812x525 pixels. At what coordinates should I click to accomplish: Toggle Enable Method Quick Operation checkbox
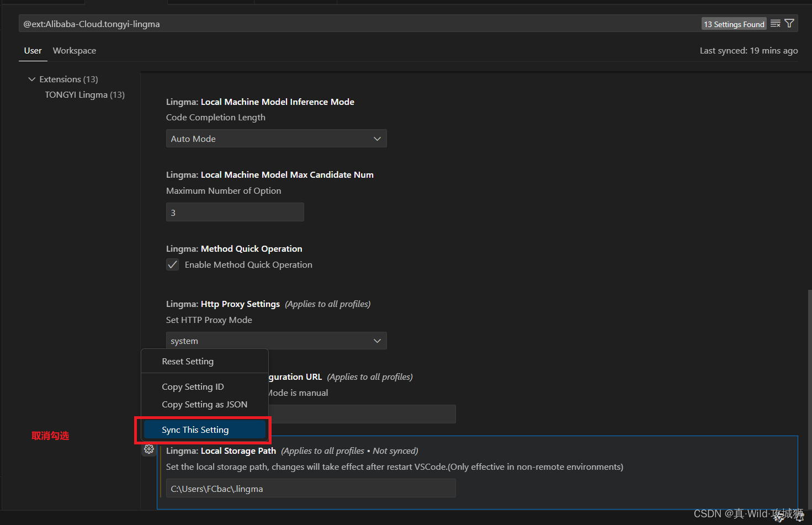[173, 264]
